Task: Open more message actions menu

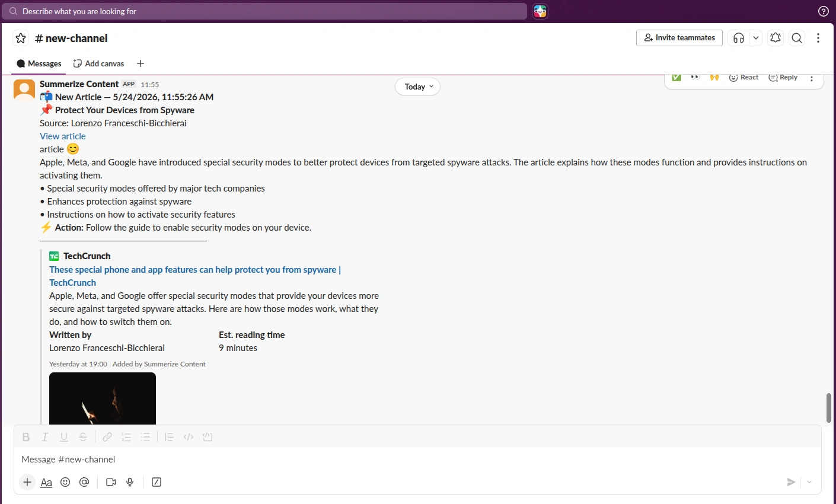Action: pos(812,79)
